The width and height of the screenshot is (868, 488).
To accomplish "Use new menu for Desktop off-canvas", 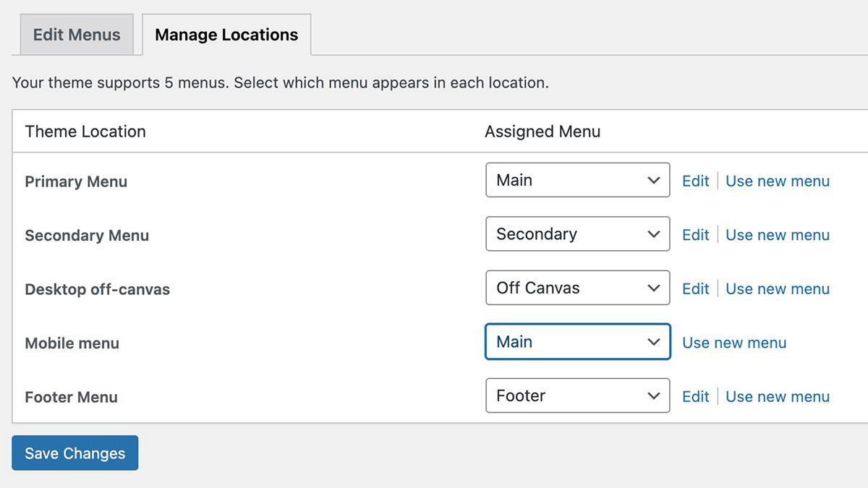I will pos(777,288).
